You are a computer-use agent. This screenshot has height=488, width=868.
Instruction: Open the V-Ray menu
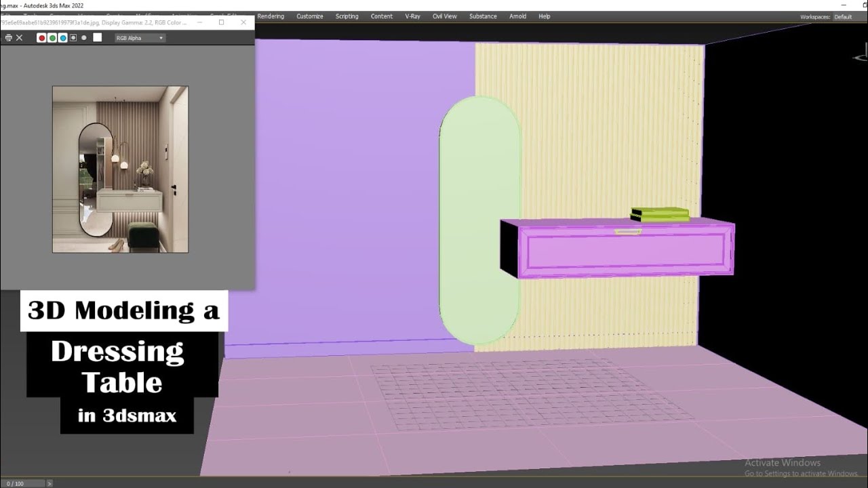[413, 16]
